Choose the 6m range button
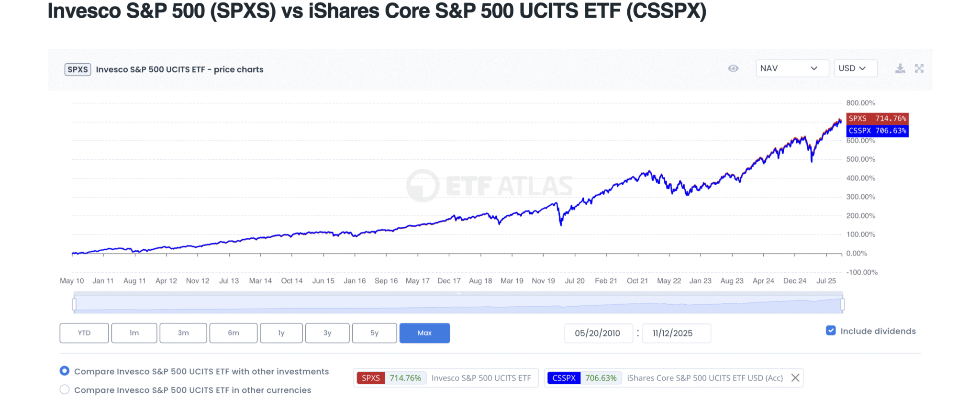This screenshot has height=400, width=980. pos(234,333)
